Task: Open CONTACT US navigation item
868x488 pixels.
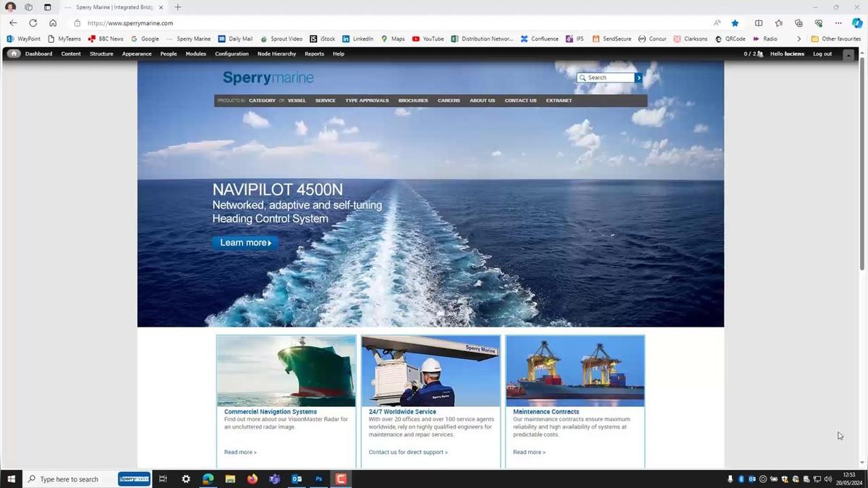Action: [x=521, y=101]
